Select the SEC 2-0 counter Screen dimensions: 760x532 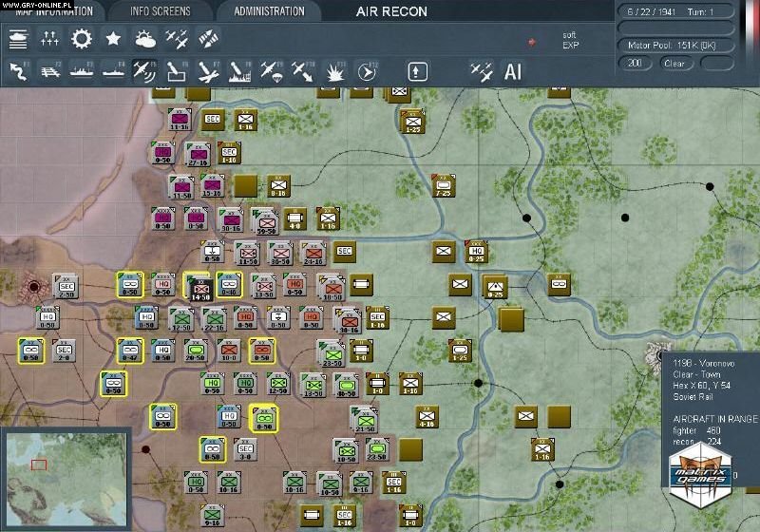point(64,351)
